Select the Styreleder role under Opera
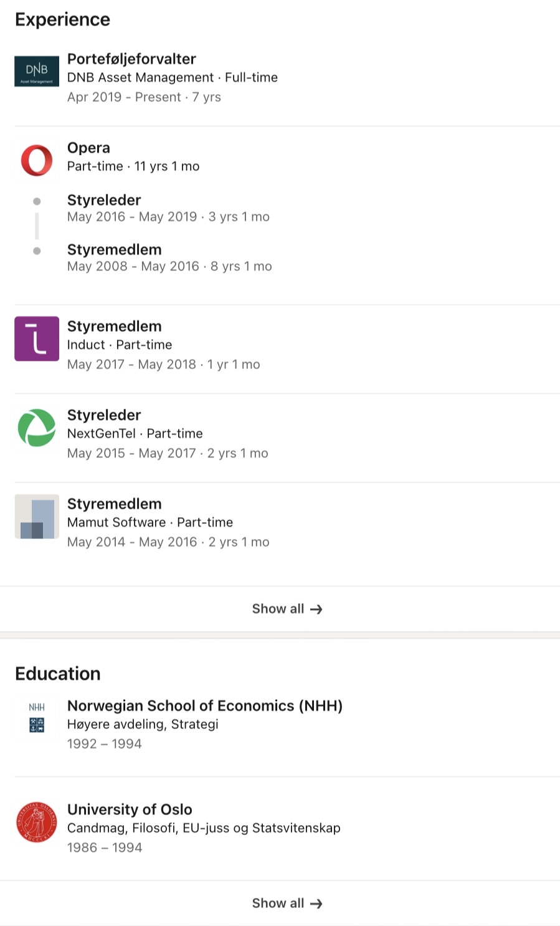The image size is (560, 926). (104, 200)
